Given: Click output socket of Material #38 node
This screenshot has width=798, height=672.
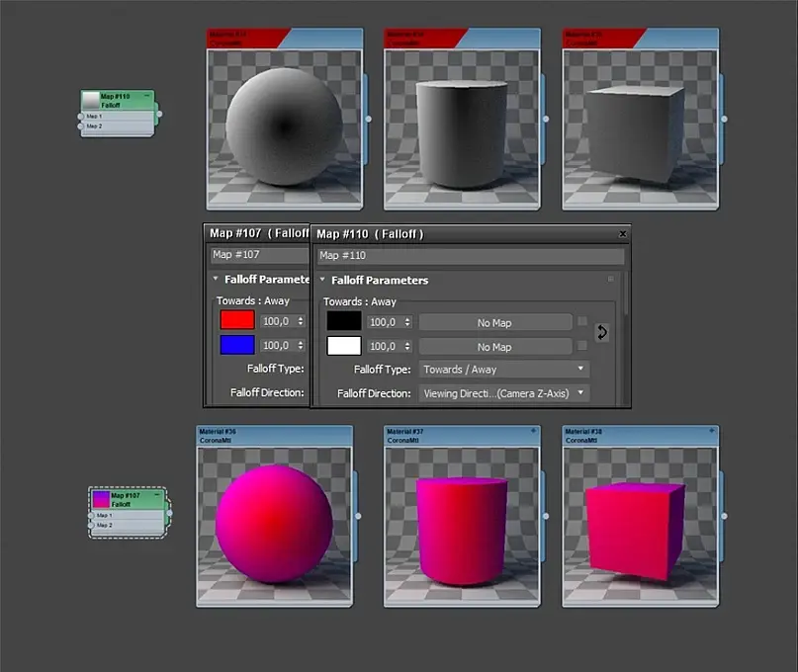Looking at the screenshot, I should tap(724, 516).
